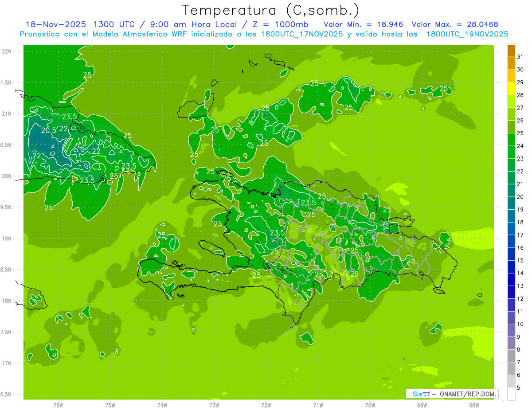Click the colorbar scale label "28"

pyautogui.click(x=520, y=95)
